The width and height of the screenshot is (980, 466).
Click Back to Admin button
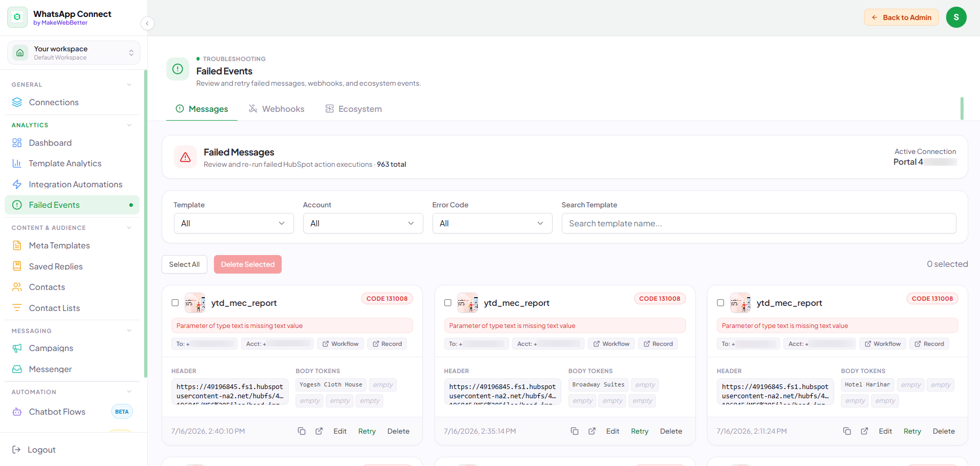pos(901,17)
